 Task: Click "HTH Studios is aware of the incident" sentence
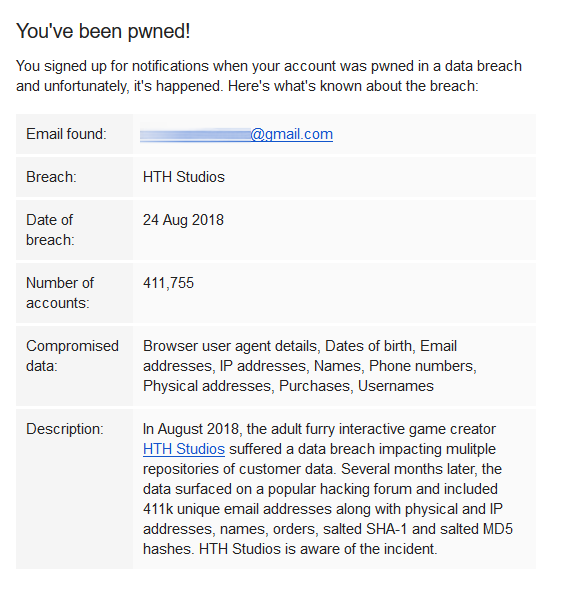318,549
